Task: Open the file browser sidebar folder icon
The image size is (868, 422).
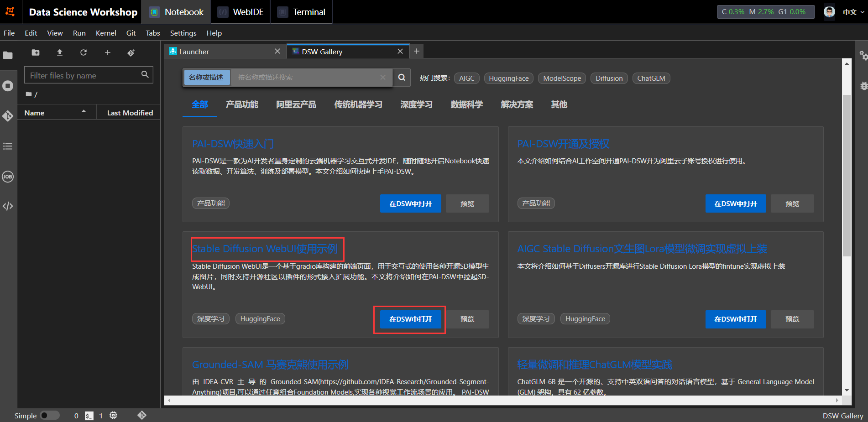Action: tap(8, 55)
